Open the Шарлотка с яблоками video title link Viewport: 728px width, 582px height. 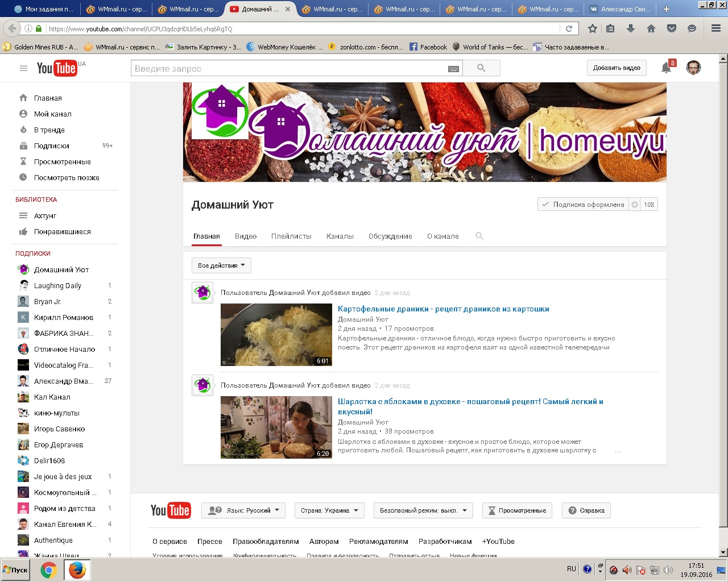(471, 406)
